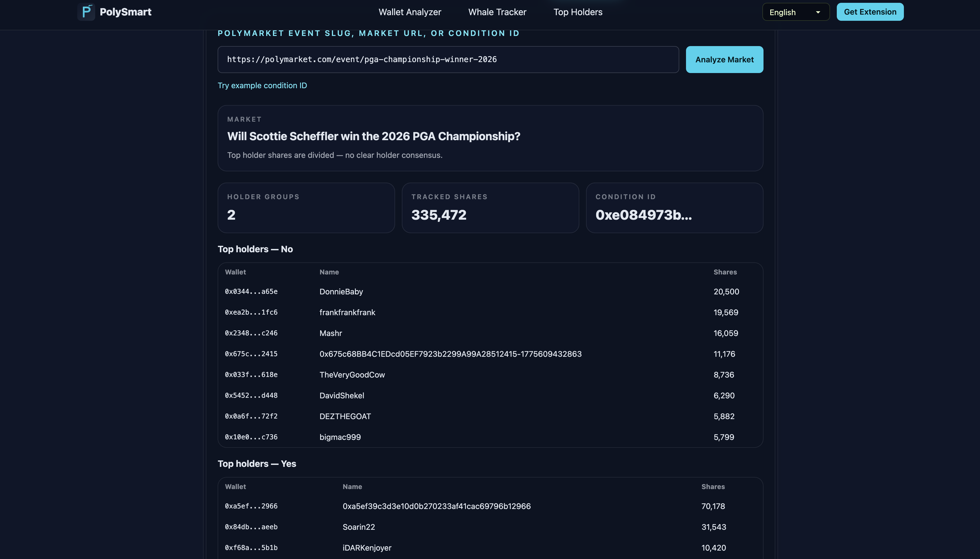The width and height of the screenshot is (980, 559).
Task: Click the Analyze Market button
Action: tap(724, 60)
